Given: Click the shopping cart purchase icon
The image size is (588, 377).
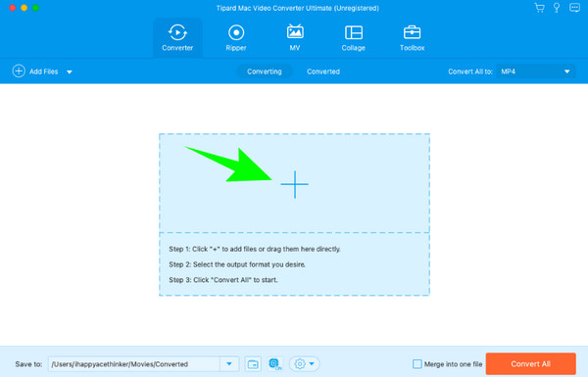Looking at the screenshot, I should coord(539,8).
